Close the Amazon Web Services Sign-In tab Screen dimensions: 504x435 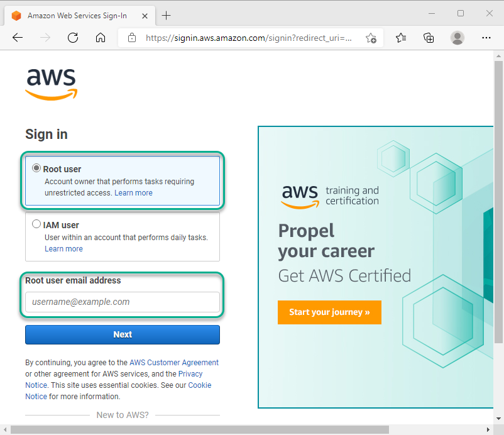click(145, 16)
